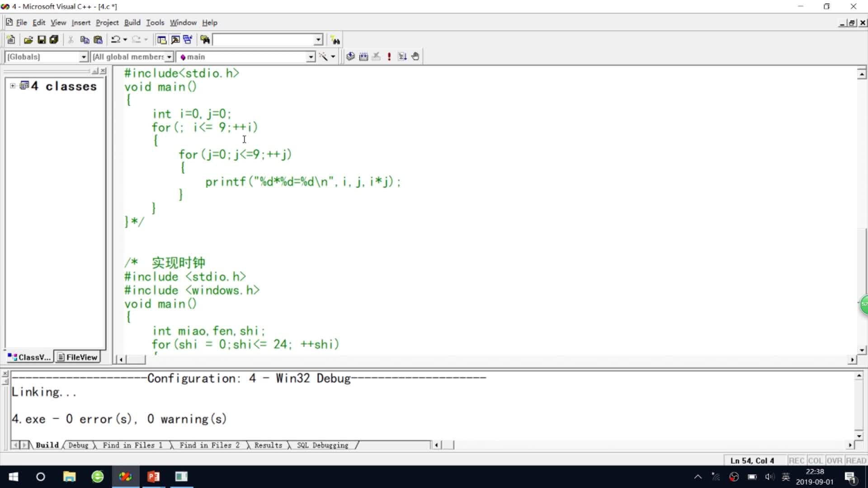Click the Execute Program red exclamation icon

pos(389,56)
